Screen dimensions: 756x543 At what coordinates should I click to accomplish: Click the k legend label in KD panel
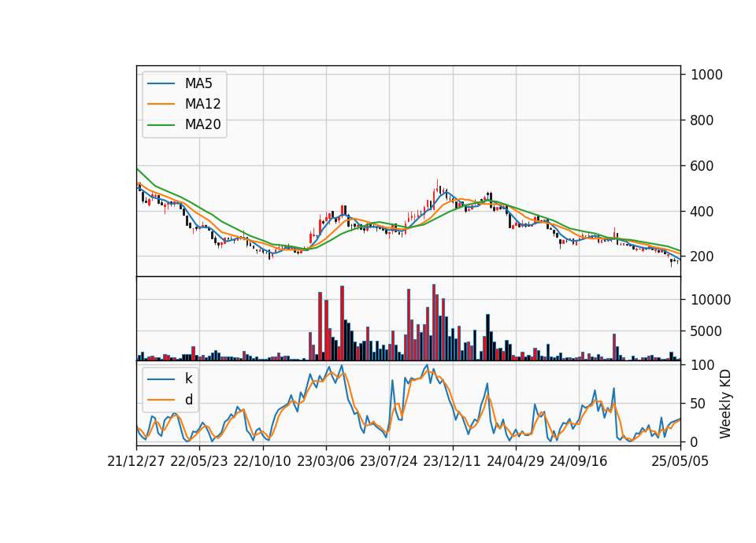pyautogui.click(x=188, y=379)
